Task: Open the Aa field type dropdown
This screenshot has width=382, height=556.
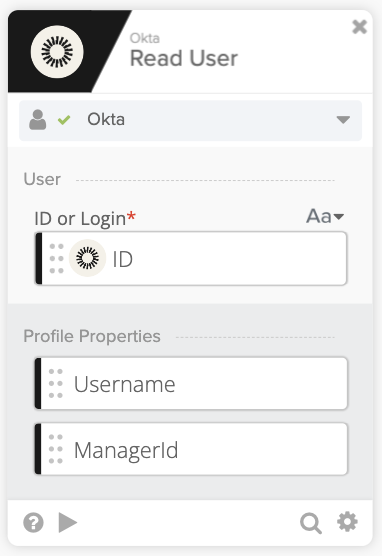Action: tap(325, 216)
